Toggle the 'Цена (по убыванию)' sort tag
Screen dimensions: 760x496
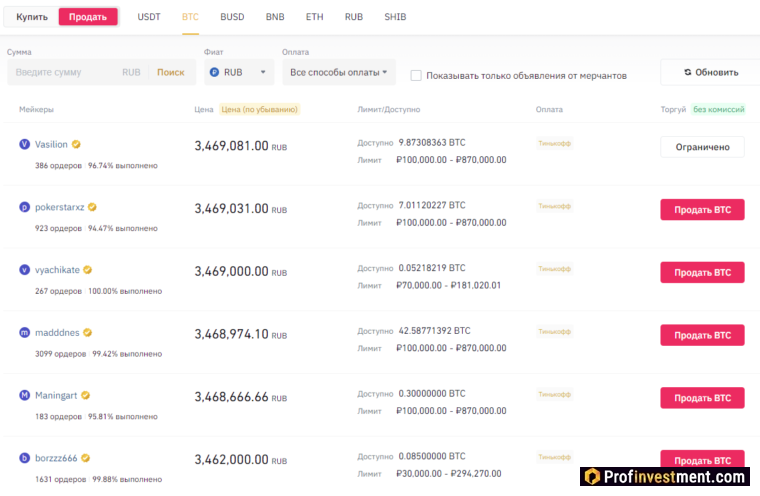[259, 110]
